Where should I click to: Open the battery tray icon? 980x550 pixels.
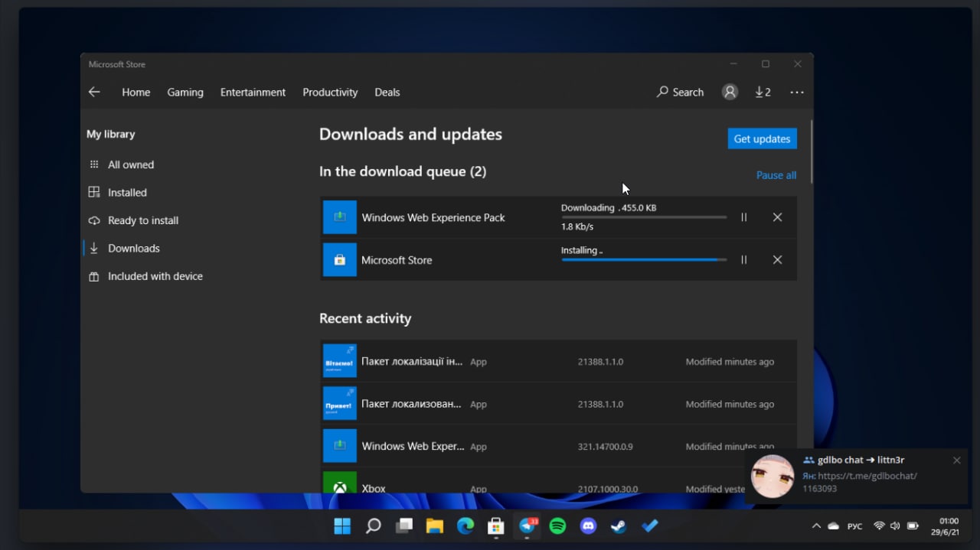coord(913,526)
